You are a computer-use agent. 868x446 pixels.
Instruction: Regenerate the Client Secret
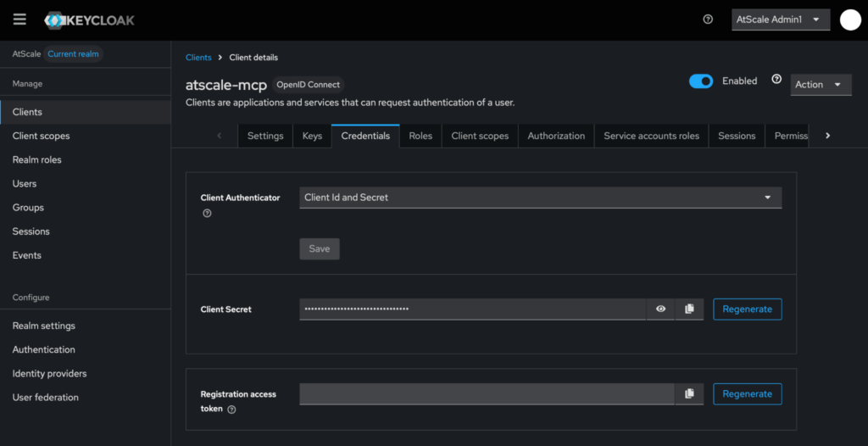point(748,309)
